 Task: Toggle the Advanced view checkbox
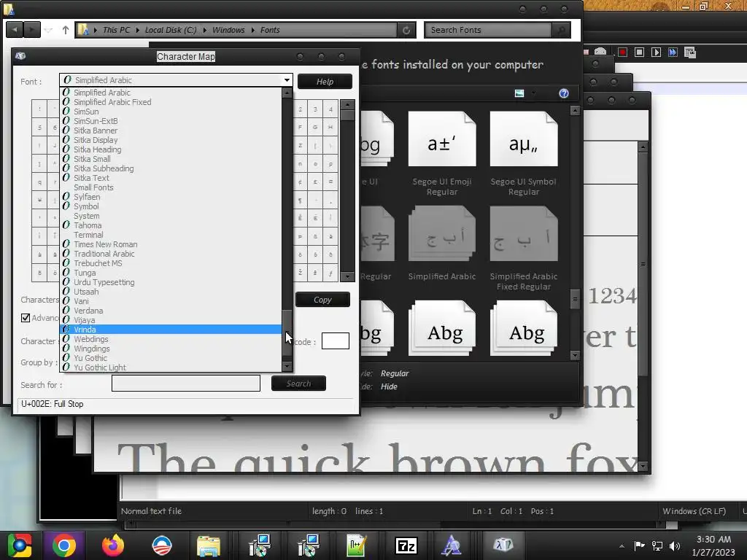26,318
